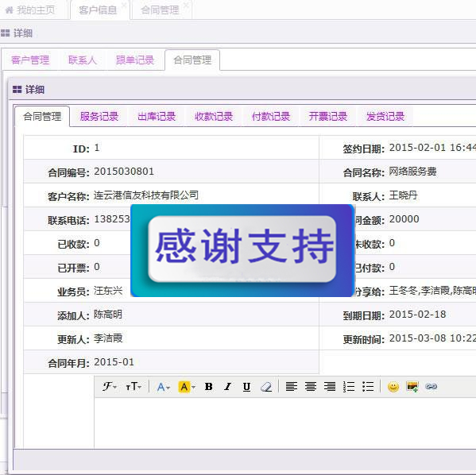
Task: Switch to the 服务记录 tab
Action: point(99,116)
